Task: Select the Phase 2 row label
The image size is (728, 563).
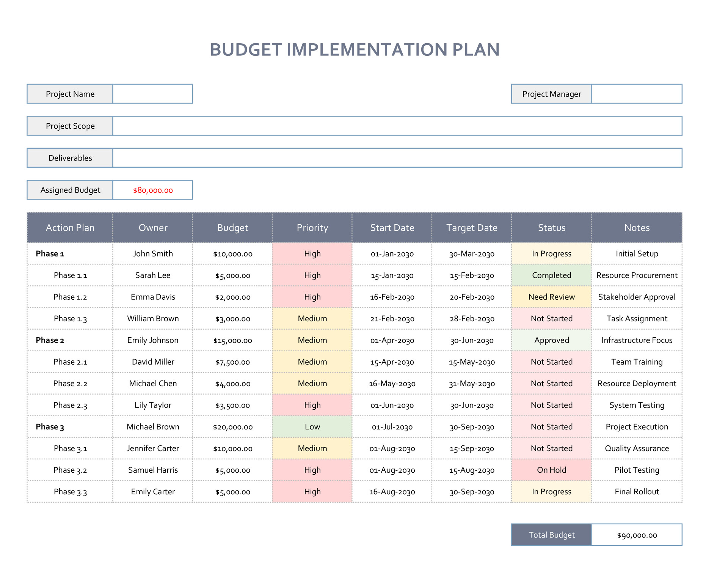Action: click(x=50, y=340)
